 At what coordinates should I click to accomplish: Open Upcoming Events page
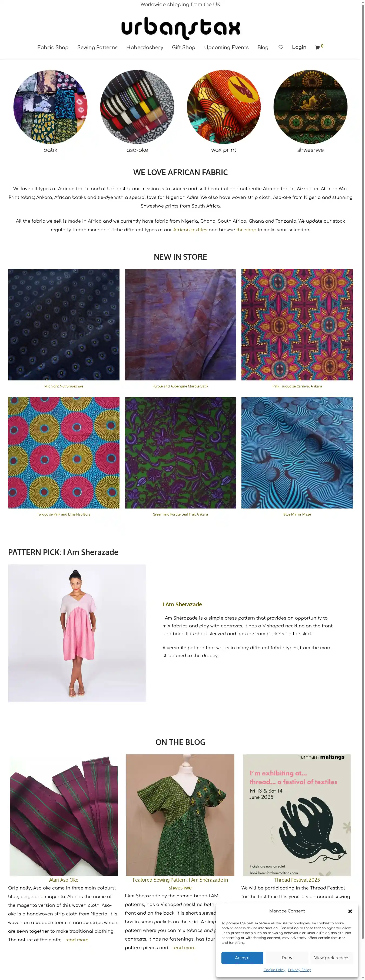pos(226,48)
